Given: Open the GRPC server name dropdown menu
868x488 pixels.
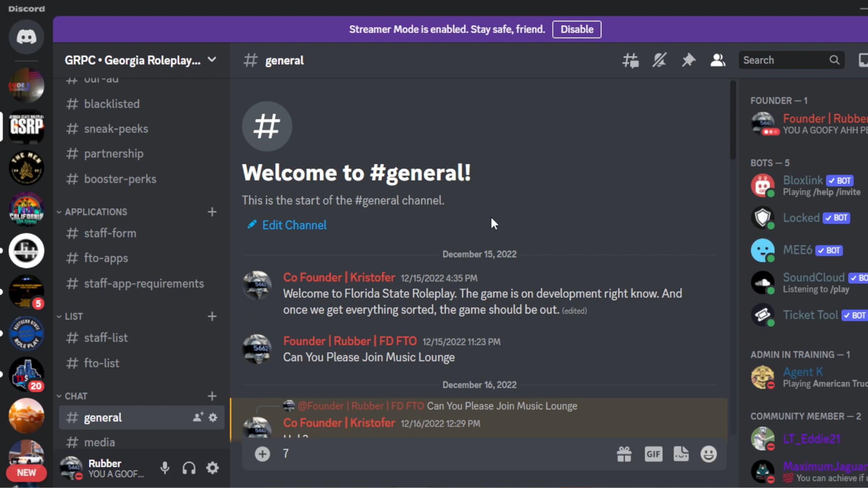Looking at the screenshot, I should [140, 60].
